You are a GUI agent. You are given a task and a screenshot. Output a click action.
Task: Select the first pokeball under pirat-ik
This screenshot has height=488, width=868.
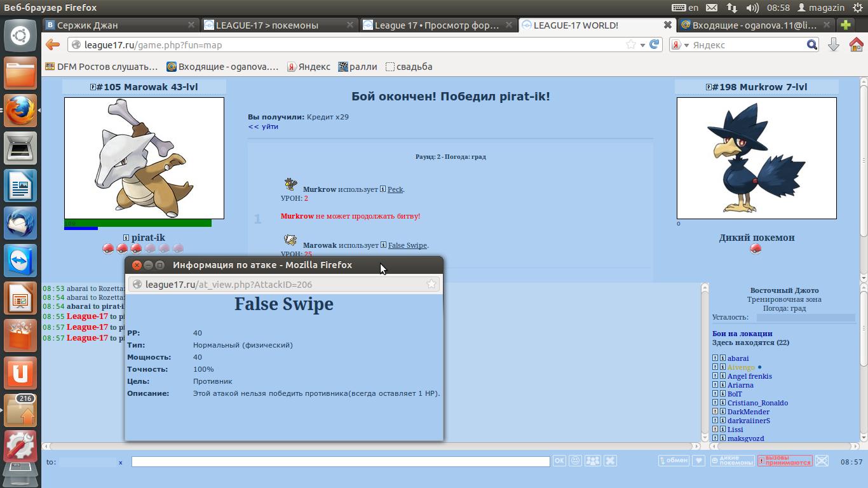[108, 248]
